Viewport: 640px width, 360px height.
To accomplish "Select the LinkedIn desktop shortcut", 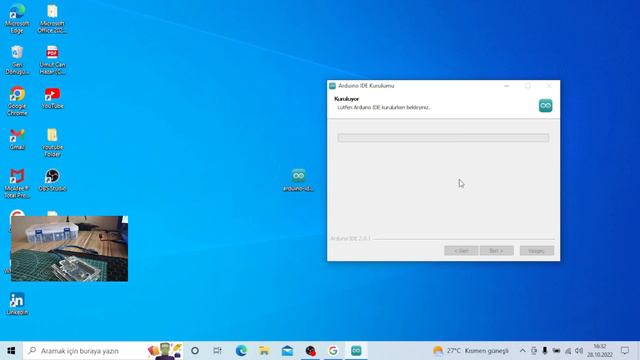I will (17, 304).
